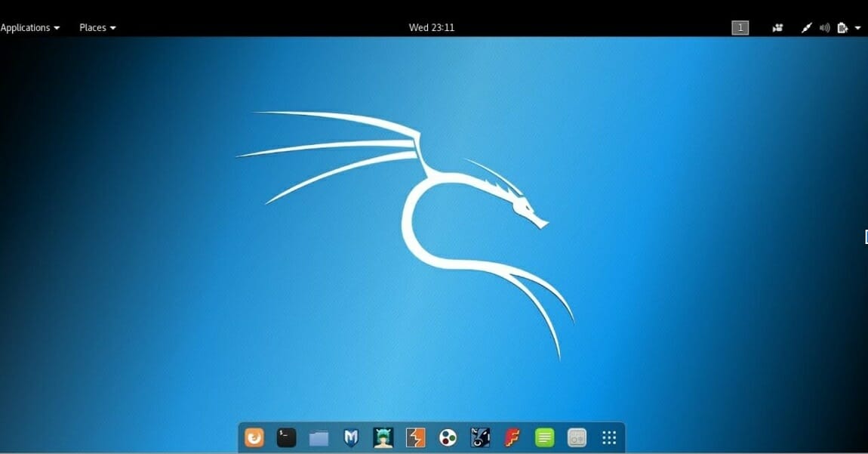Show all applications grid
This screenshot has height=454, width=868.
click(609, 437)
